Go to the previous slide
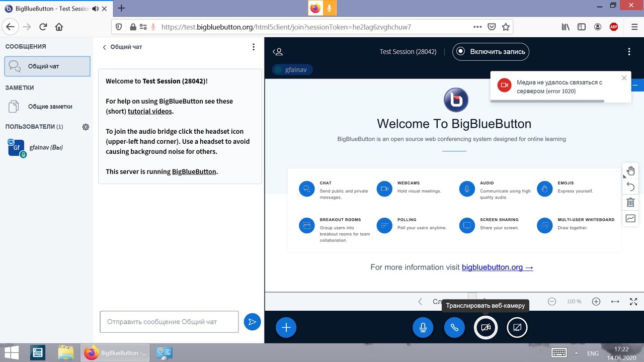 tap(420, 302)
